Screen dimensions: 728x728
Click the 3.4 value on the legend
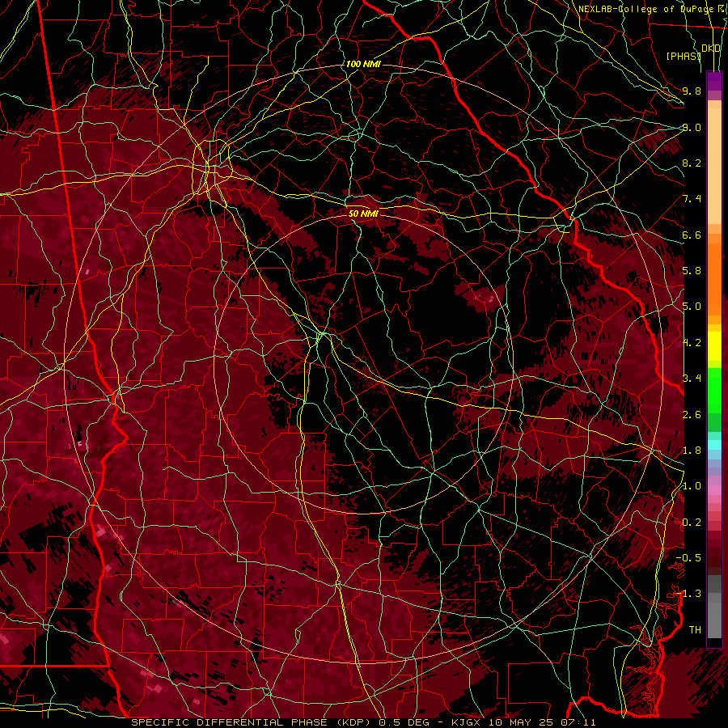click(x=692, y=379)
